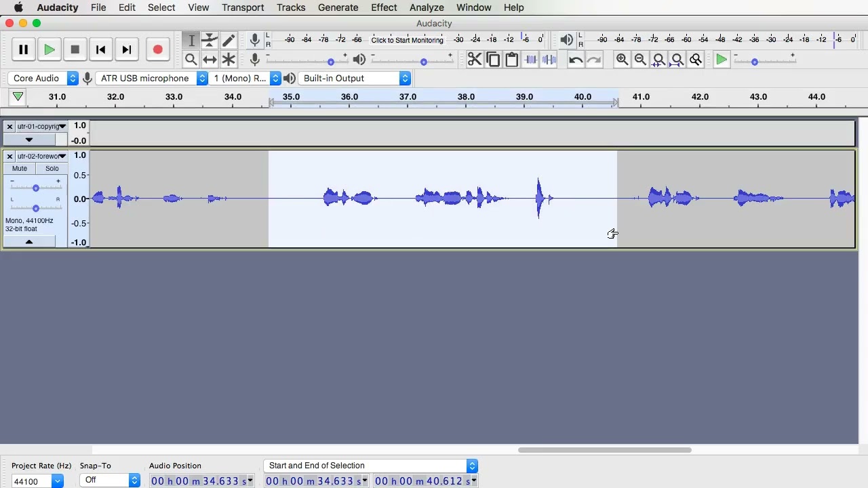
Task: Zoom out of the waveform
Action: 640,60
